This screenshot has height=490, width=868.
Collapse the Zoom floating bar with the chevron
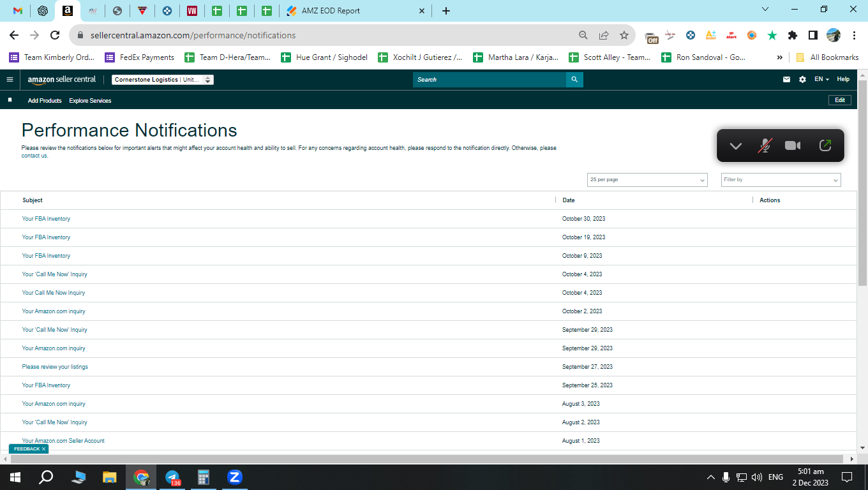(735, 146)
